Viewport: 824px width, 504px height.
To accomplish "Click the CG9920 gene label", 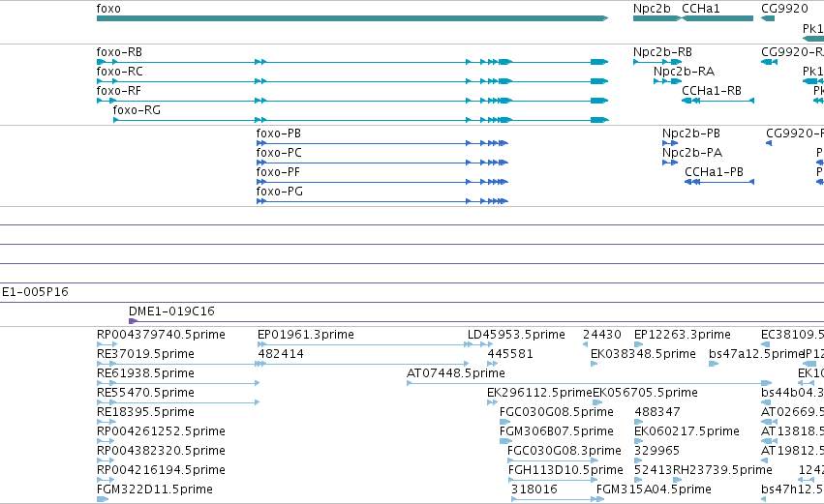I will 784,9.
